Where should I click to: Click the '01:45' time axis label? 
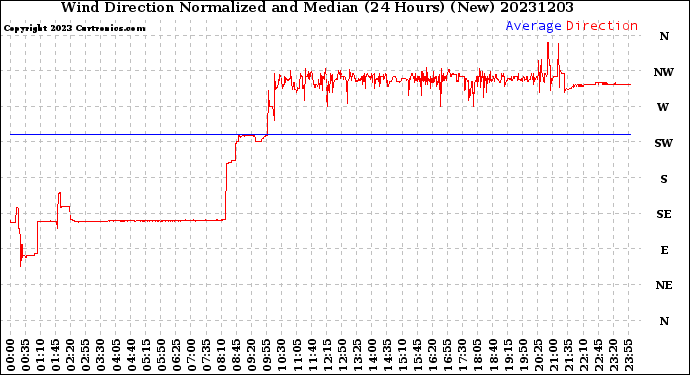56,355
